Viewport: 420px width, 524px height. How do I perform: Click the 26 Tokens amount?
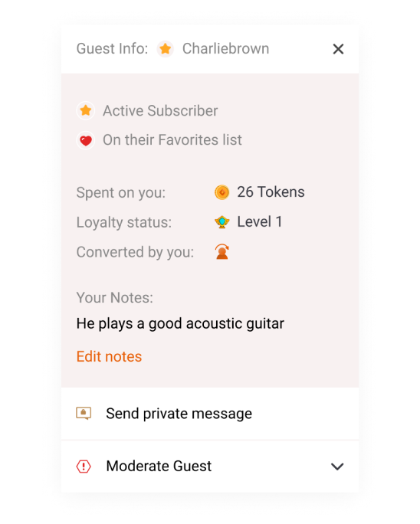coord(271,192)
